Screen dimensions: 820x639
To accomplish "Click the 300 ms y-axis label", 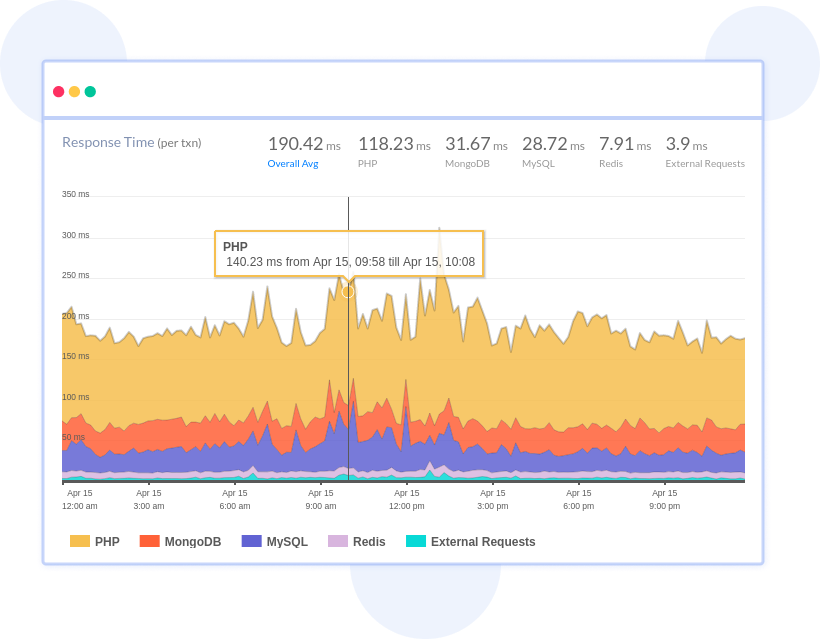I will [75, 235].
